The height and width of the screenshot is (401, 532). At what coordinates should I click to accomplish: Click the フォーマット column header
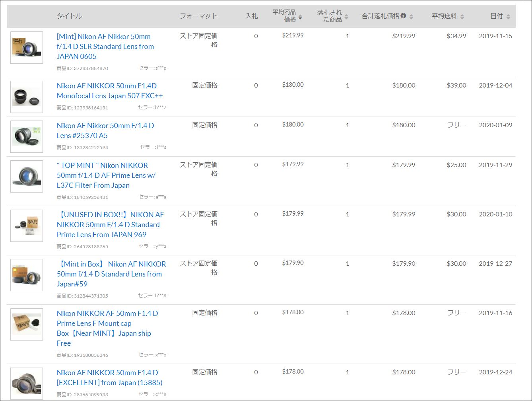pyautogui.click(x=199, y=16)
